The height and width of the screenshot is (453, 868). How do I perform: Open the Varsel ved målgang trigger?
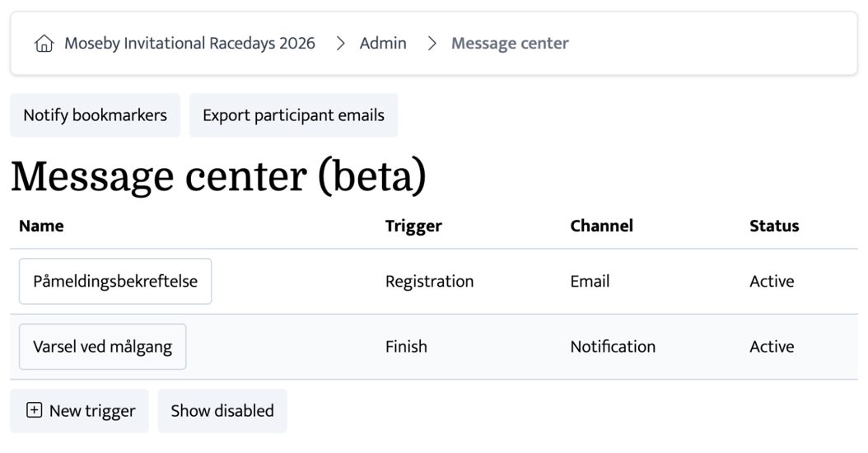(x=103, y=347)
